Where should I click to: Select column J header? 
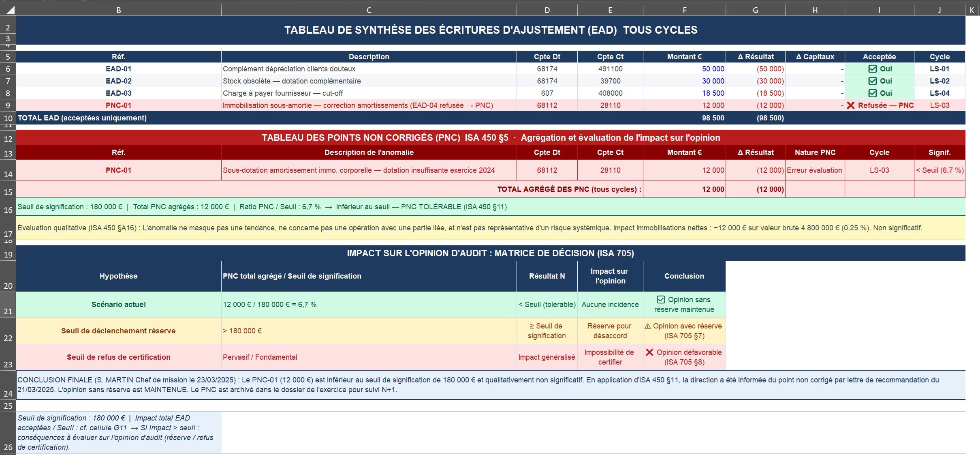coord(939,10)
